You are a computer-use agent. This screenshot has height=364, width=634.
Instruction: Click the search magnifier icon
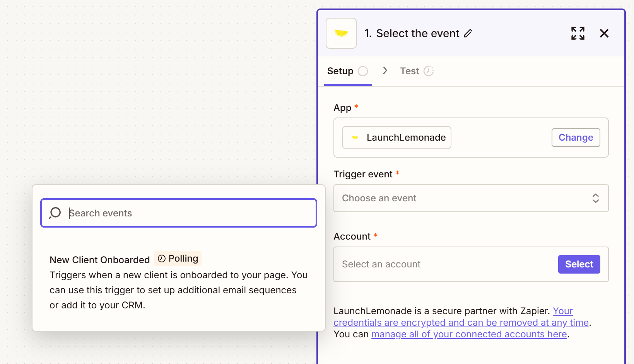click(55, 213)
